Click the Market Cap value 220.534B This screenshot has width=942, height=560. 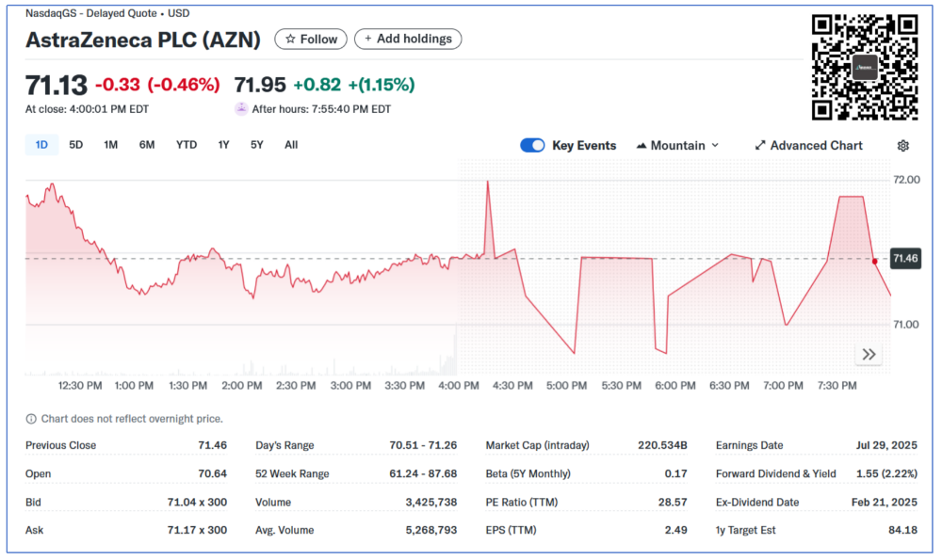pyautogui.click(x=662, y=445)
